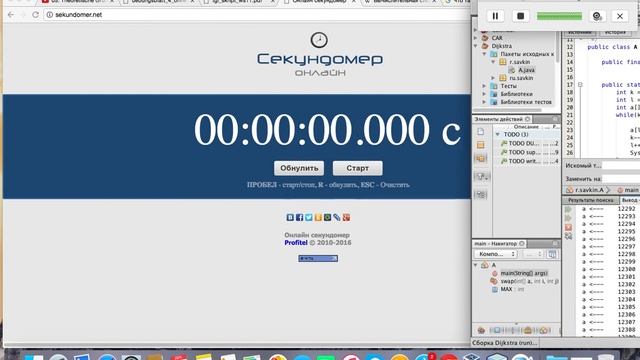Collapse code fold at line 17
Viewport: 640px width, 360px height.
coord(580,85)
